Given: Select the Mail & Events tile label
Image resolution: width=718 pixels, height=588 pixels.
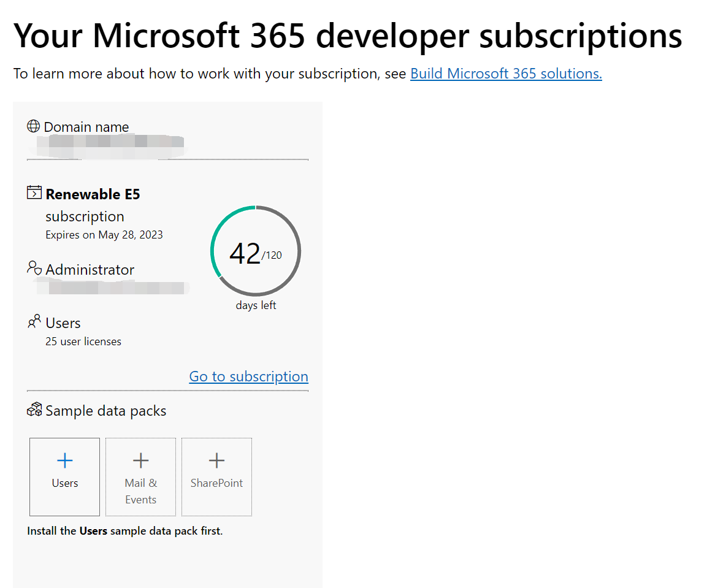Looking at the screenshot, I should point(140,491).
